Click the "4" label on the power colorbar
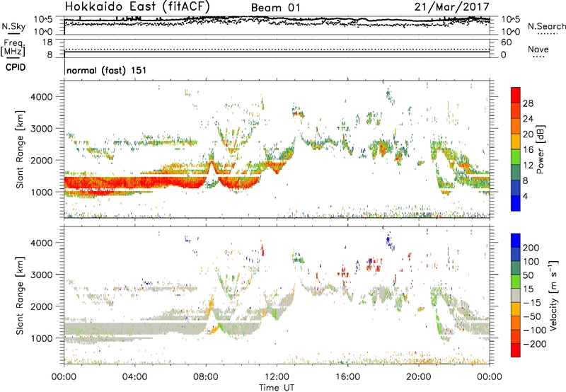566x392 pixels. pos(526,197)
